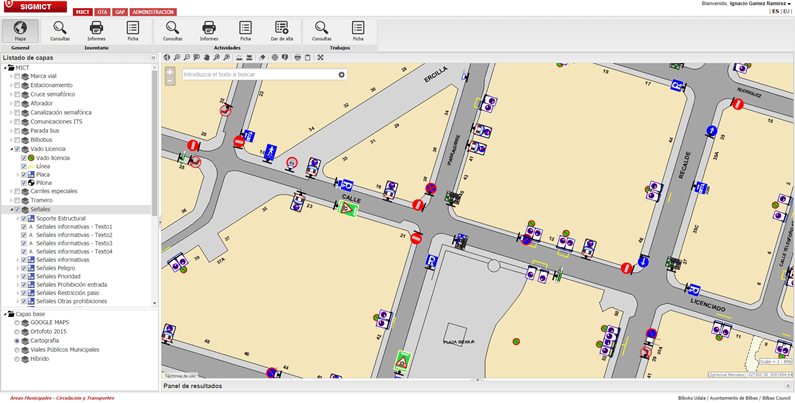795x403 pixels.
Task: Select the pan hand tool
Action: coord(206,57)
